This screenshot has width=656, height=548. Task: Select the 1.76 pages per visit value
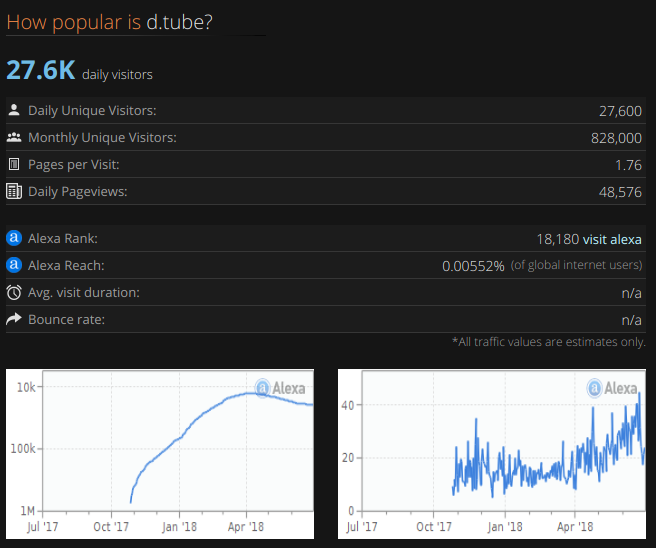[628, 165]
